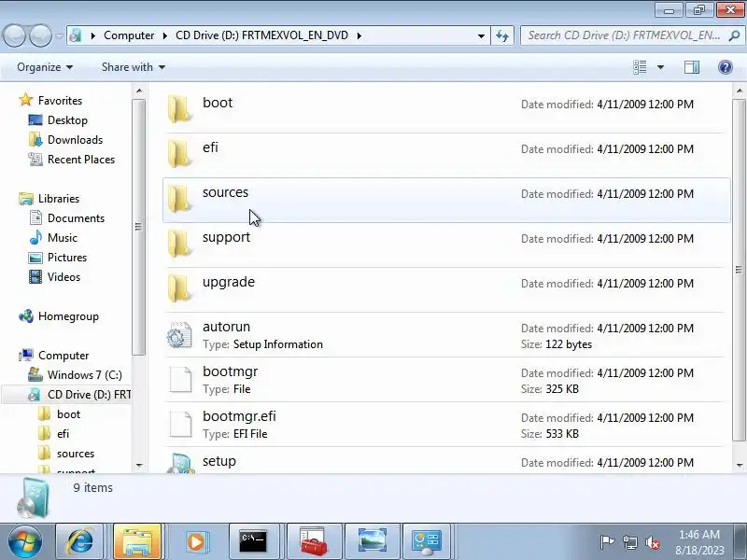Click the Action Center flag icon
The height and width of the screenshot is (560, 747).
click(x=607, y=542)
